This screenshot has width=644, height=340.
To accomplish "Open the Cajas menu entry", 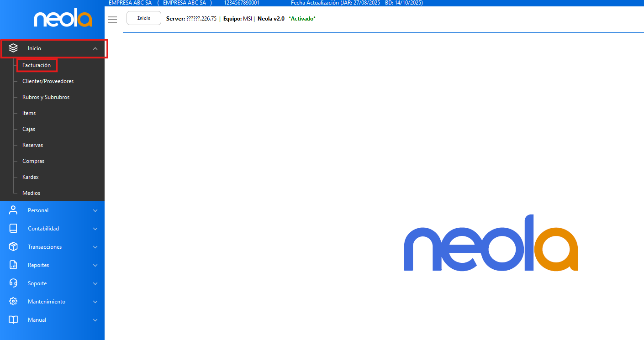I will (x=29, y=129).
